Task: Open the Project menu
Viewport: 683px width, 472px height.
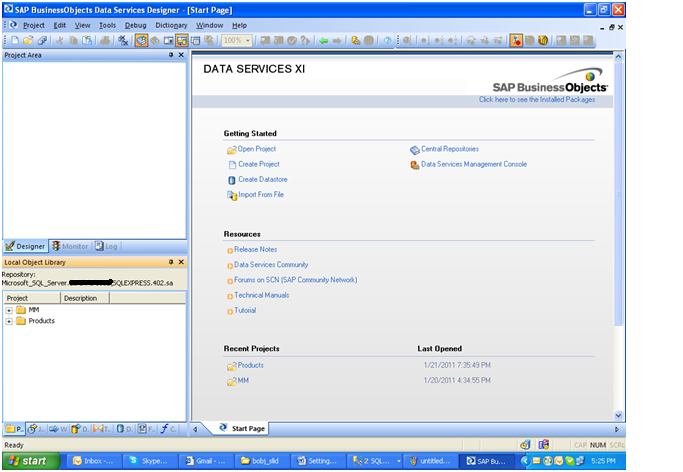Action: click(x=34, y=25)
